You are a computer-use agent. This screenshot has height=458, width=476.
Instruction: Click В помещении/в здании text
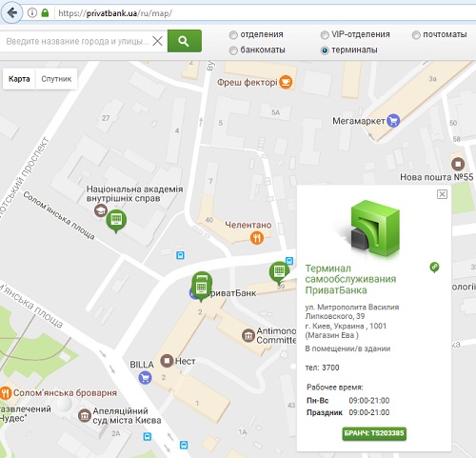click(347, 348)
